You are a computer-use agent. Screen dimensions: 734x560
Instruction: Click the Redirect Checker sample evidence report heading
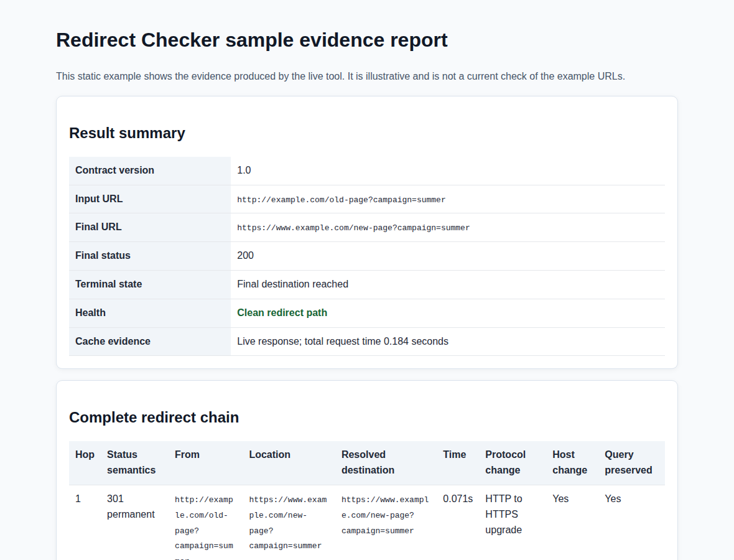(x=252, y=40)
